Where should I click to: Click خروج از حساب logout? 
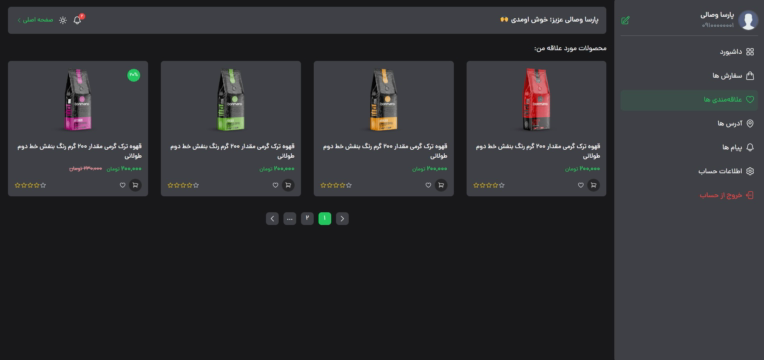689,195
